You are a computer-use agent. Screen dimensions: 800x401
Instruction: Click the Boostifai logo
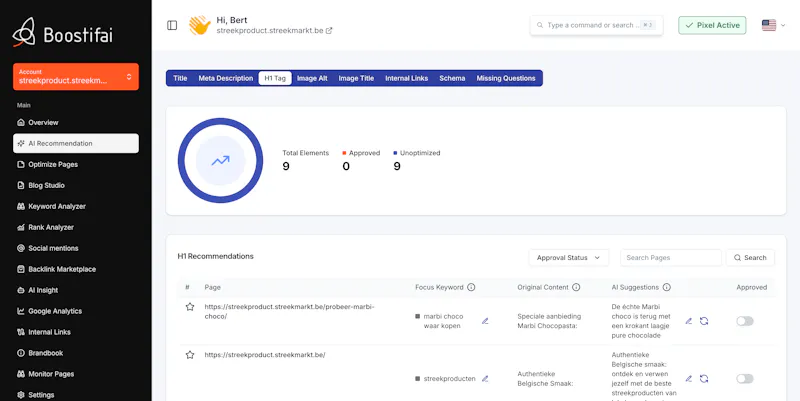63,35
